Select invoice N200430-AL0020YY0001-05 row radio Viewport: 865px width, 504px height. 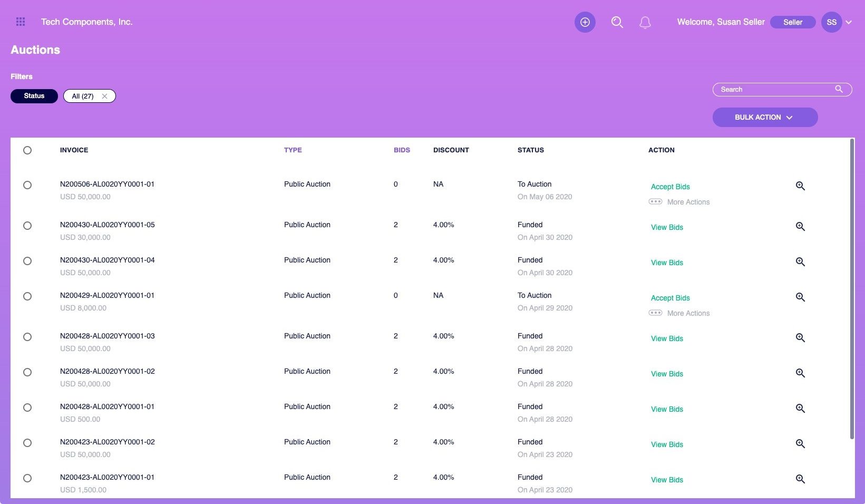coord(27,226)
